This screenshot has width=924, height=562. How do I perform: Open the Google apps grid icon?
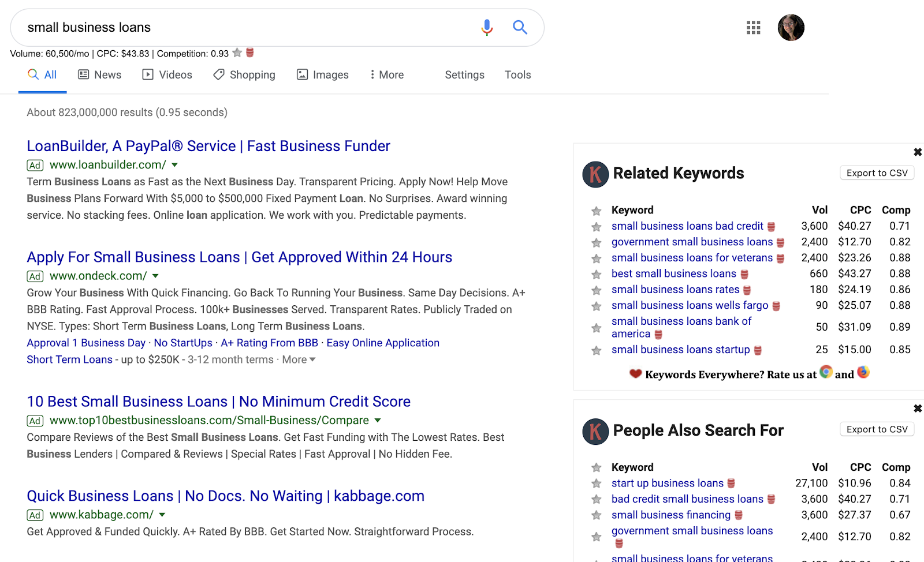753,27
